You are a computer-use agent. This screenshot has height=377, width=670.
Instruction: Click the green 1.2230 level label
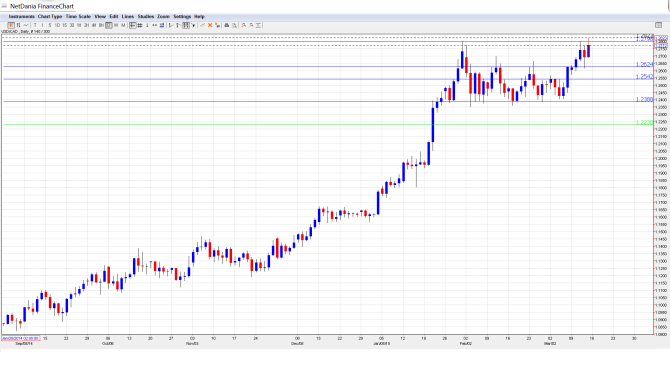point(644,123)
